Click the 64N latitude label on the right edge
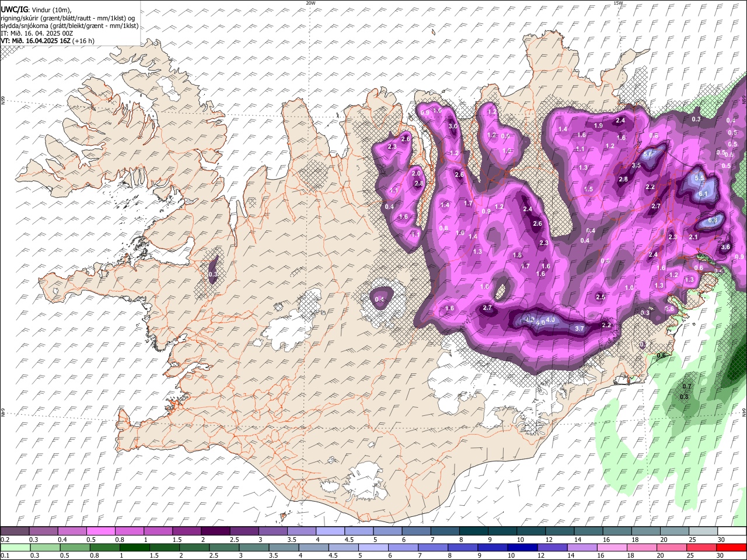Image resolution: width=747 pixels, height=560 pixels. pyautogui.click(x=744, y=412)
